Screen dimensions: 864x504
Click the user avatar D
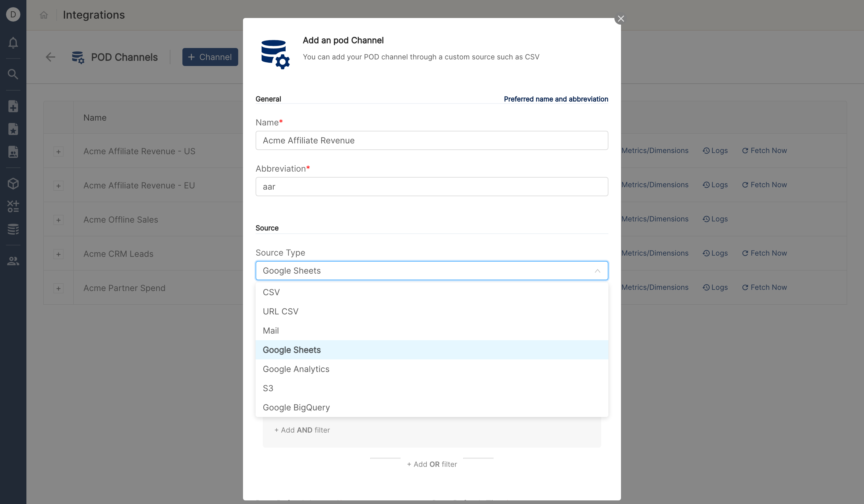click(13, 14)
